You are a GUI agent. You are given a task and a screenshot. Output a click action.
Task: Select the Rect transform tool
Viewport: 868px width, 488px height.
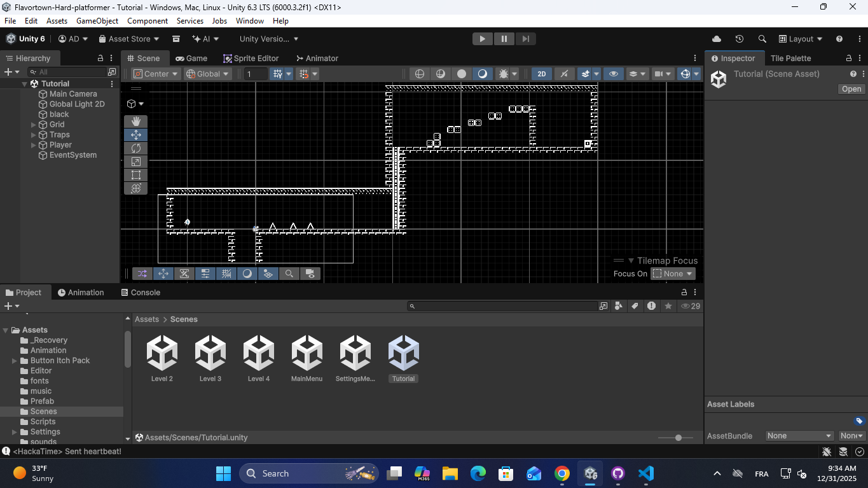pos(136,175)
